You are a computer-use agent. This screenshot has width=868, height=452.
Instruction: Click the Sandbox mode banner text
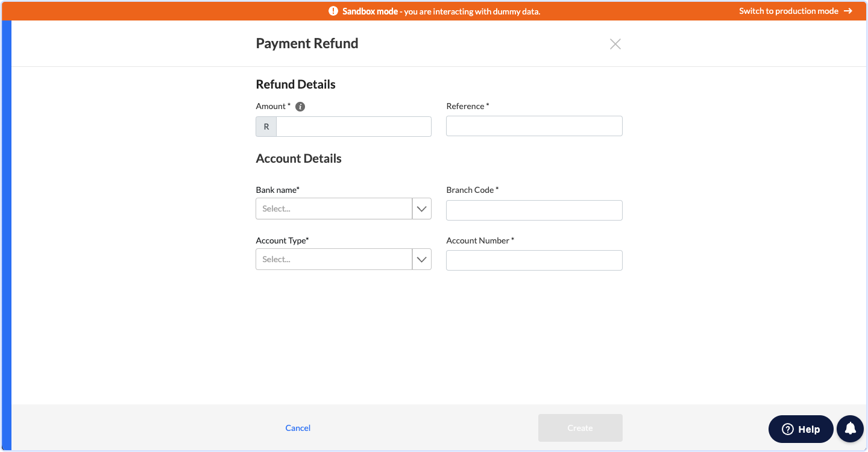coord(441,11)
